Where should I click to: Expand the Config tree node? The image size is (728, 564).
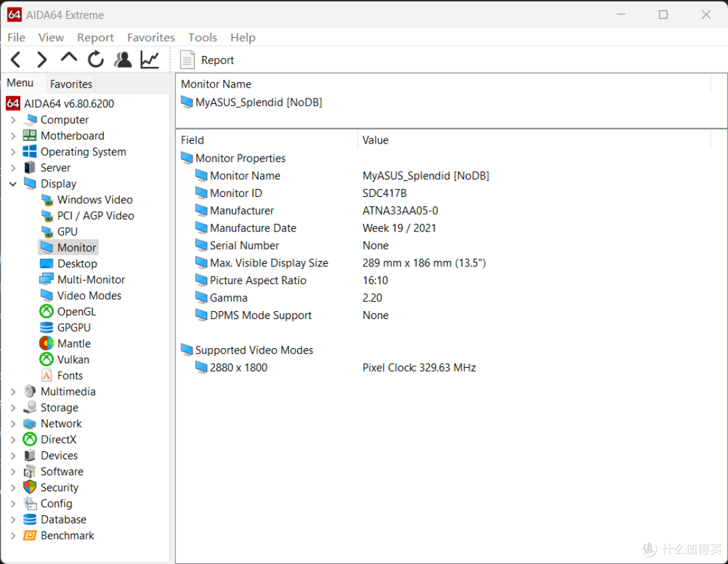(x=13, y=503)
